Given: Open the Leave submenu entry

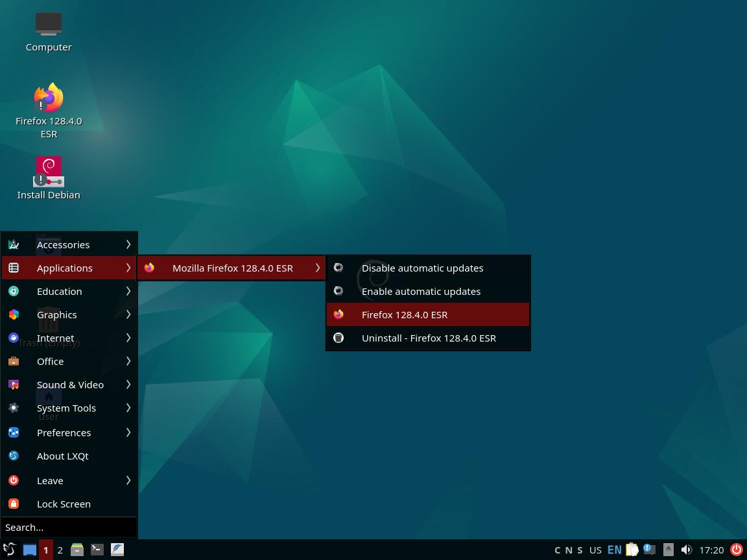Looking at the screenshot, I should (69, 481).
